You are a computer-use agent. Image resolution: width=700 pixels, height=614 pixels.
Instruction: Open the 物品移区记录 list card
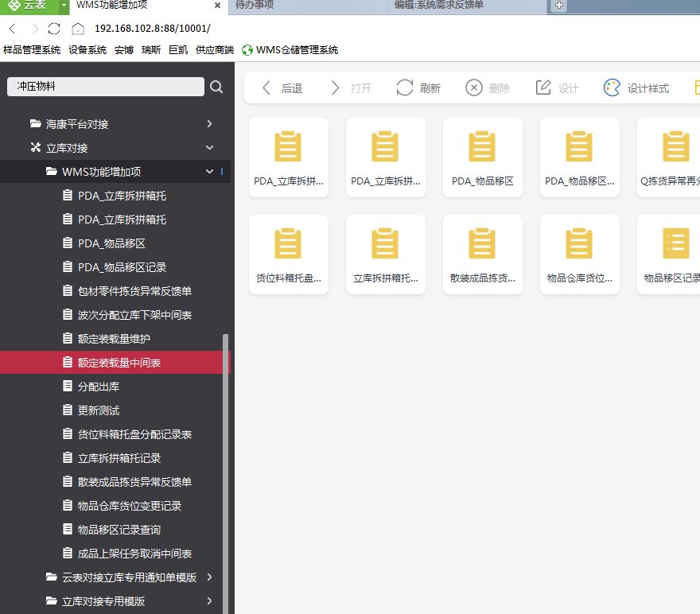[x=669, y=255]
